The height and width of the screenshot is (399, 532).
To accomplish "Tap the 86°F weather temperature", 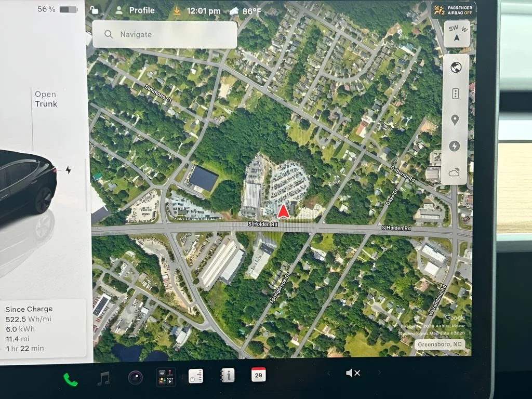I will coord(251,11).
